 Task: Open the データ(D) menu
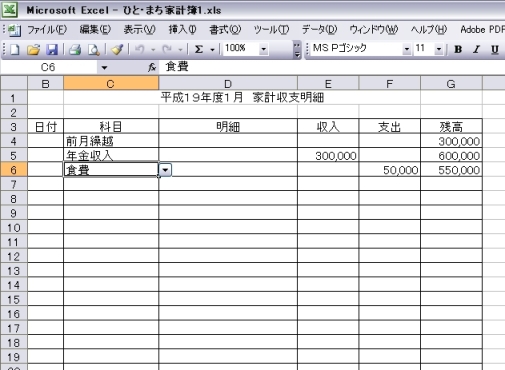[319, 30]
